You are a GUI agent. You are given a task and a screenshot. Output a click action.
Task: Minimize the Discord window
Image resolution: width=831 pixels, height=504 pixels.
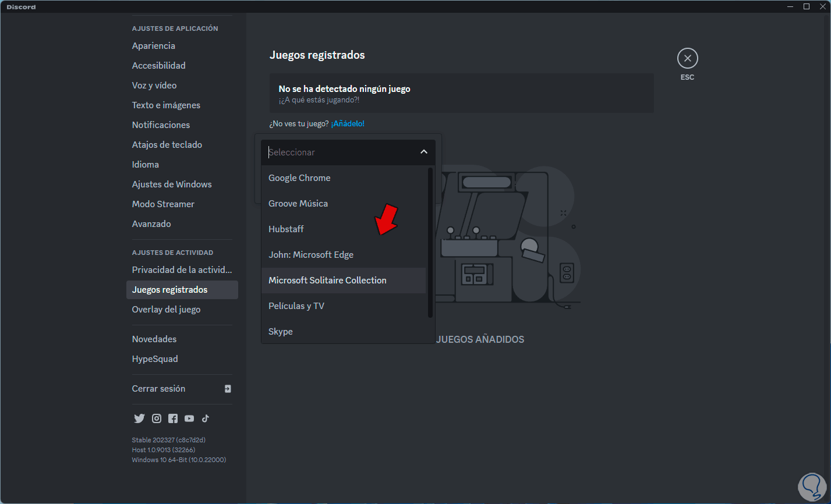point(790,6)
